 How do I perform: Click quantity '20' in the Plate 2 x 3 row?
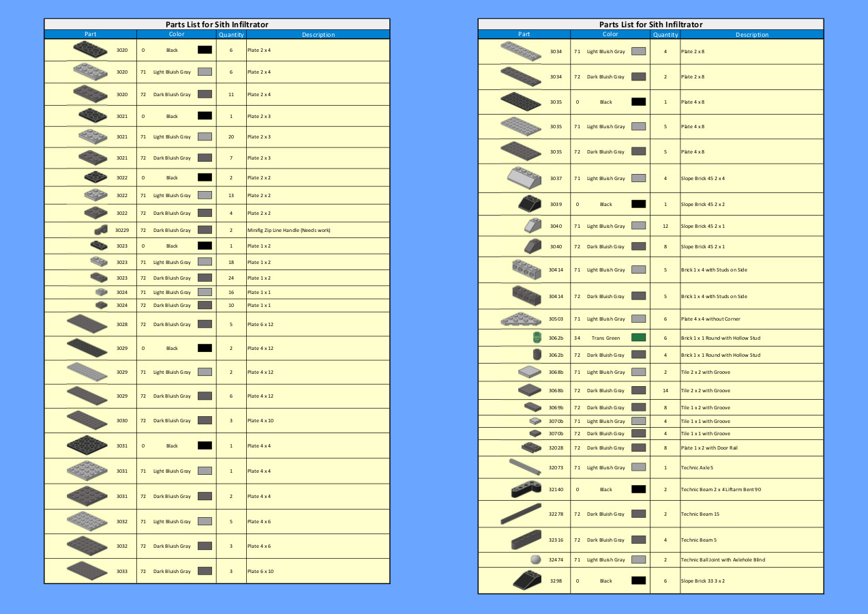231,136
